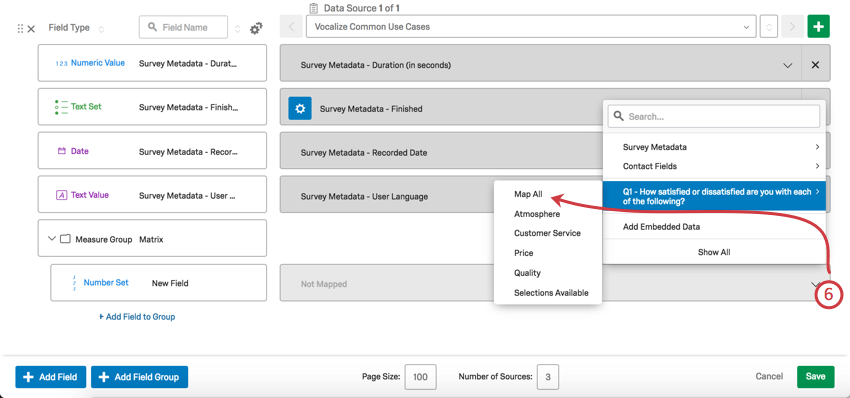Click the green Save button

[815, 377]
